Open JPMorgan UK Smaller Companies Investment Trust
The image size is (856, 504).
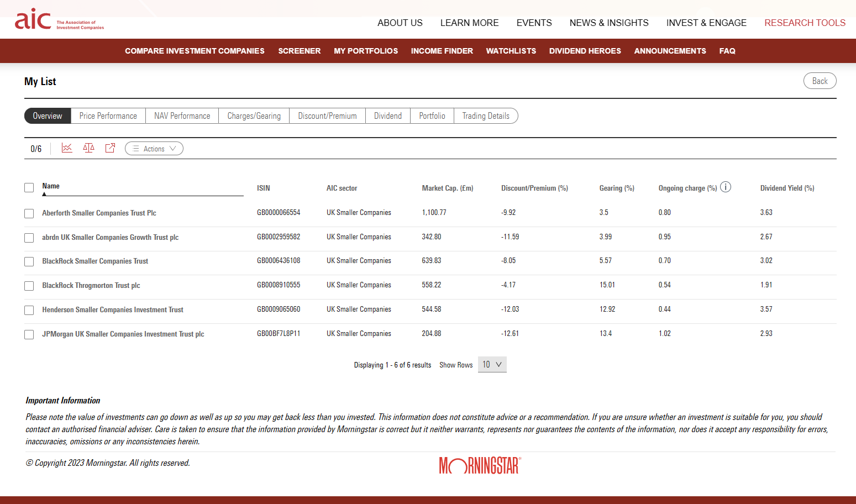pyautogui.click(x=123, y=334)
